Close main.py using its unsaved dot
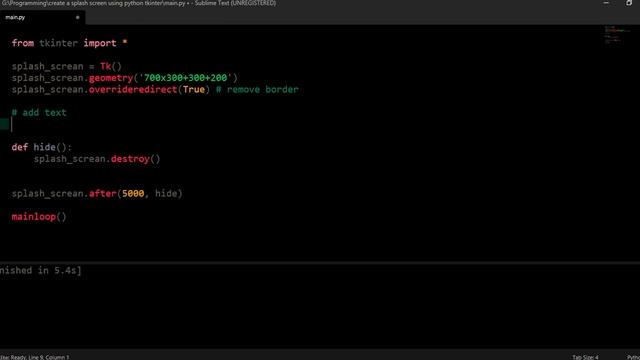The width and height of the screenshot is (640, 360). [x=78, y=18]
